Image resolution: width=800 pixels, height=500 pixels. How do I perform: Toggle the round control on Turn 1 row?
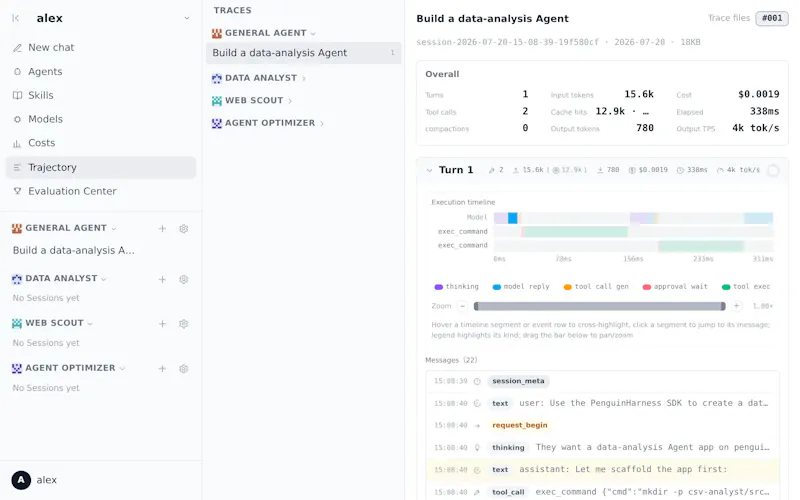[x=773, y=170]
